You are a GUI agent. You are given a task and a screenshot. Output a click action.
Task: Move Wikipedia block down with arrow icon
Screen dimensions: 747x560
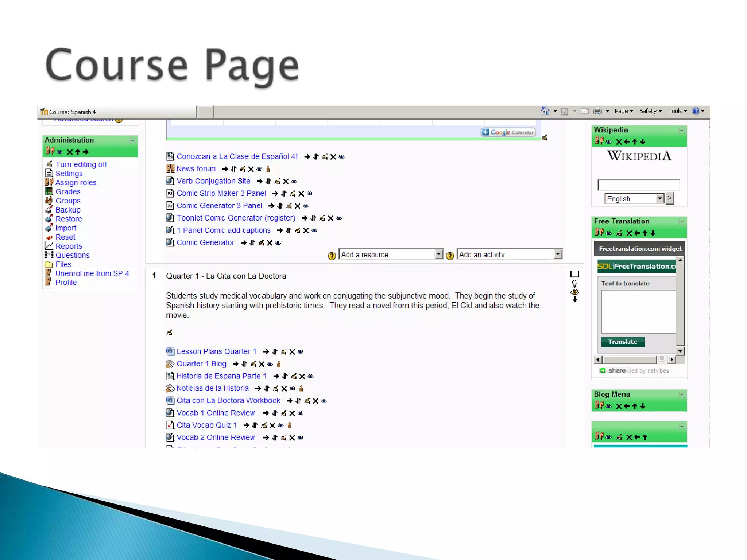click(x=643, y=142)
